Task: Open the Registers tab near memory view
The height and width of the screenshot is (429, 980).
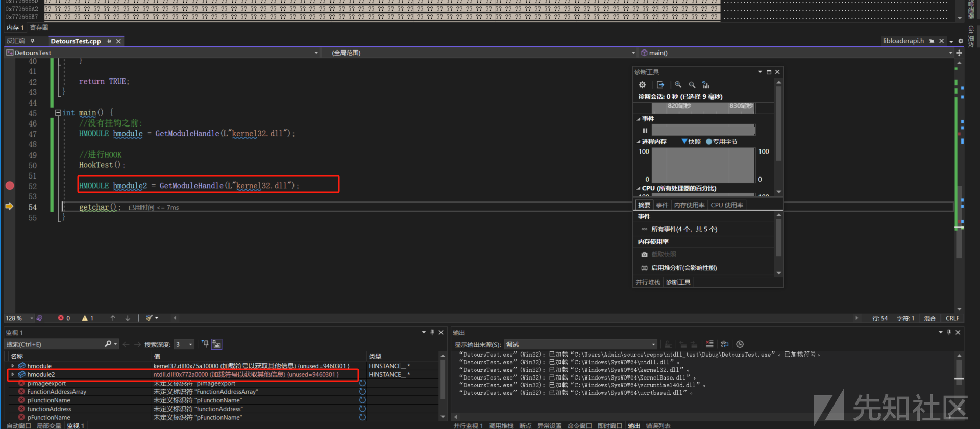Action: coord(39,28)
